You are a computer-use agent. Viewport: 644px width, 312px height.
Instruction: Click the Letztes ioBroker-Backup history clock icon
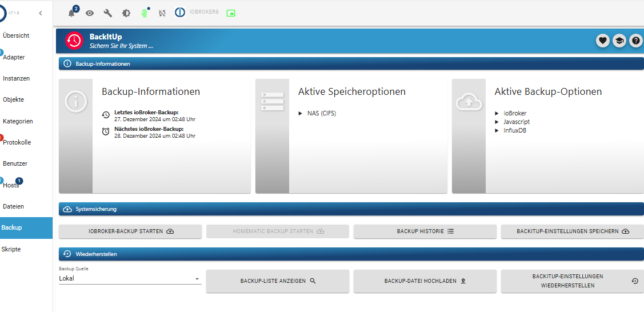[x=106, y=115]
